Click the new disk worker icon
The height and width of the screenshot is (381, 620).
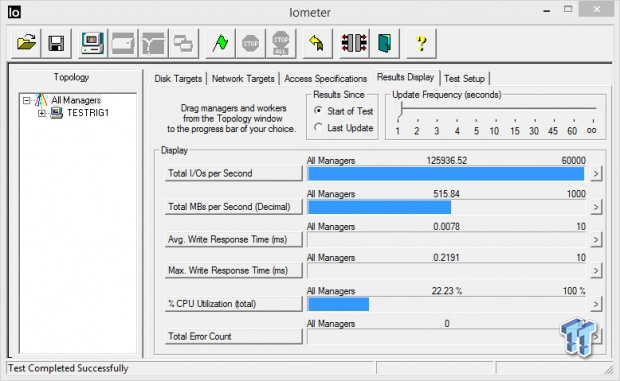coord(123,43)
